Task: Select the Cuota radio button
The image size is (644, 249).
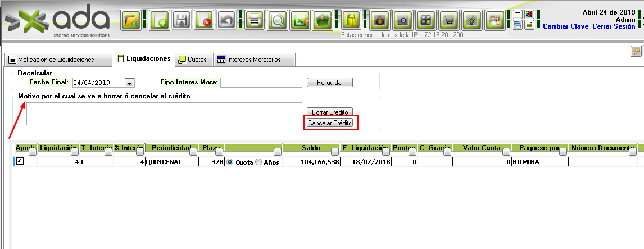Action: (x=229, y=162)
